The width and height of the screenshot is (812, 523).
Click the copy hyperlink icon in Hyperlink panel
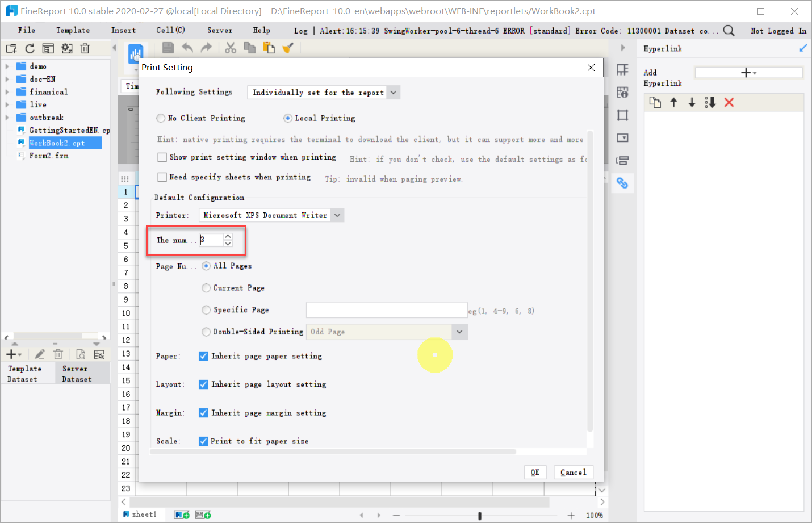[655, 102]
